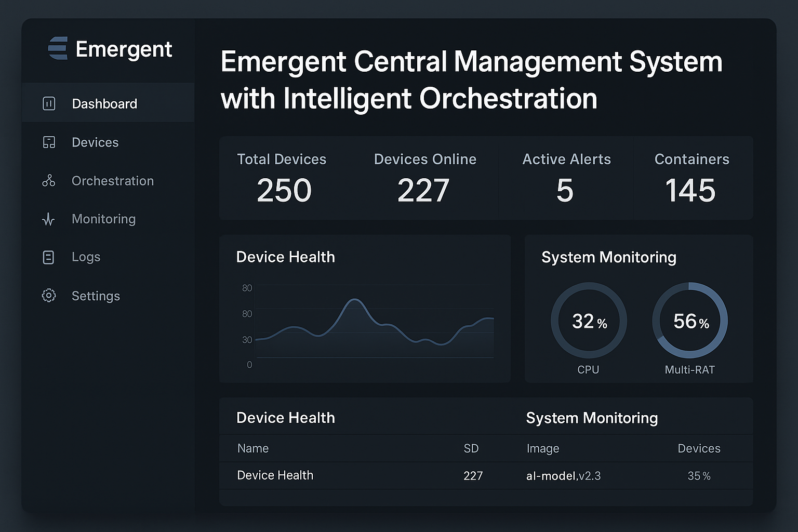View the Active Alerts 5 card

pos(566,178)
